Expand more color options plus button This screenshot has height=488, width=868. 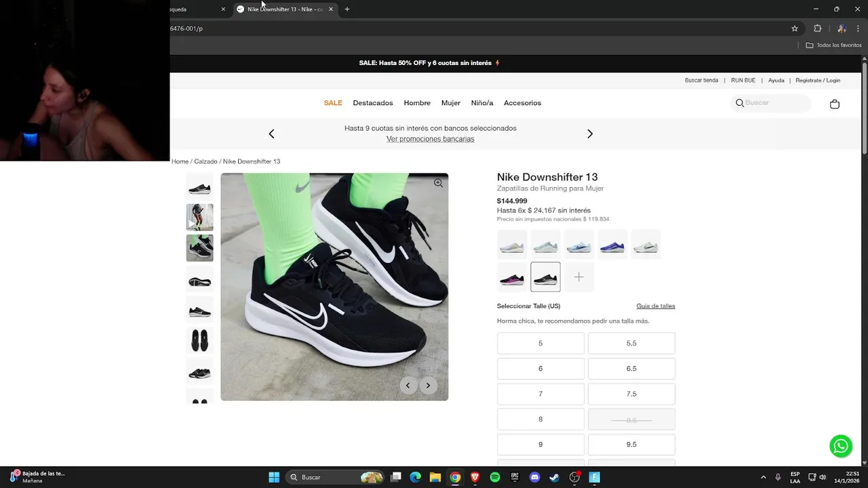point(578,277)
